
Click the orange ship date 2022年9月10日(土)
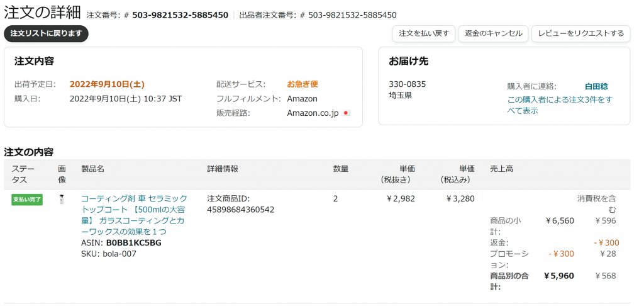tap(107, 84)
